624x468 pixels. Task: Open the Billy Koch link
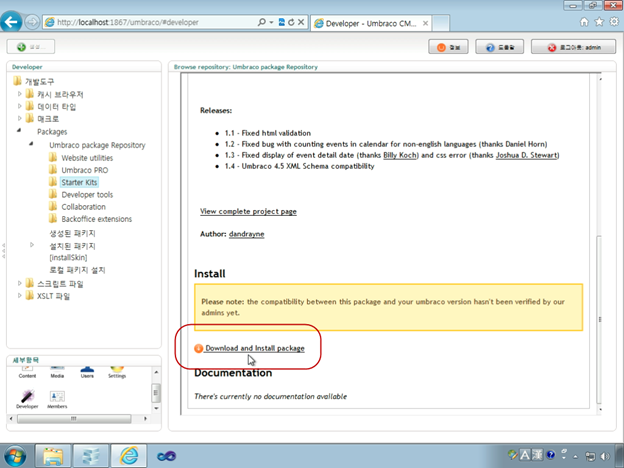(x=400, y=155)
